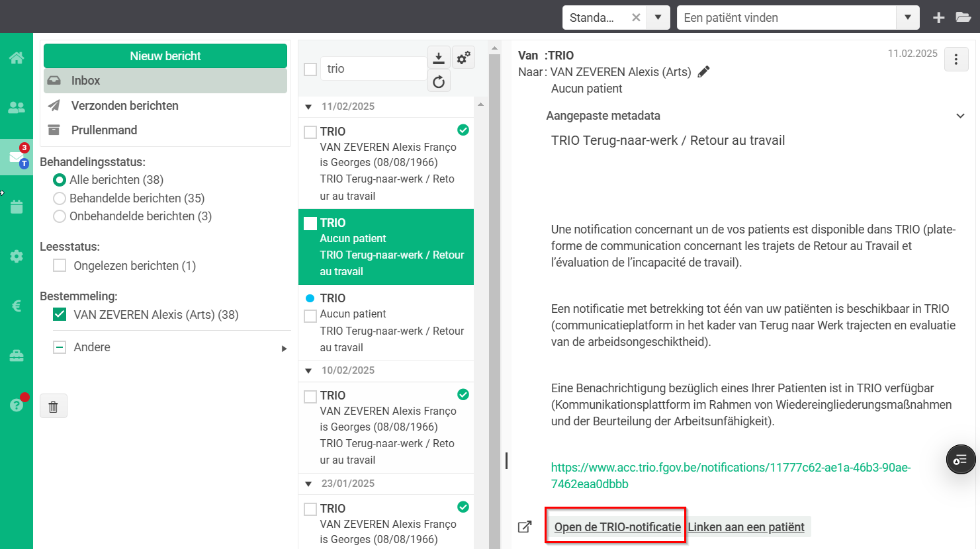Tick checkbox of 23/01/2025 TRIO message

(x=310, y=509)
